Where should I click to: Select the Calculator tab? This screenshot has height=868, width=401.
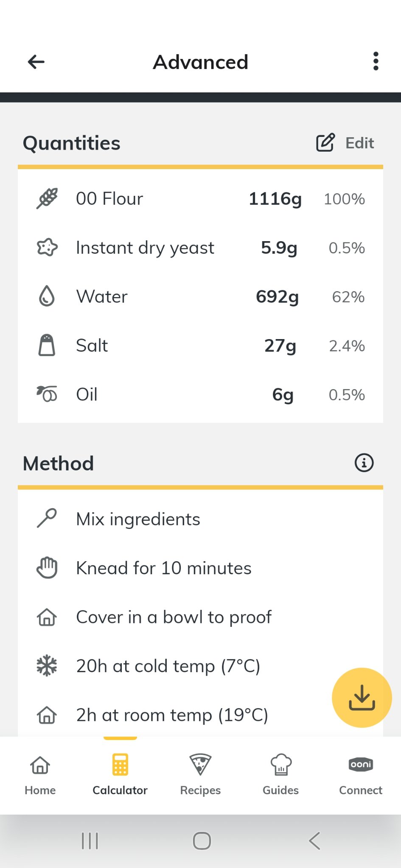(120, 775)
